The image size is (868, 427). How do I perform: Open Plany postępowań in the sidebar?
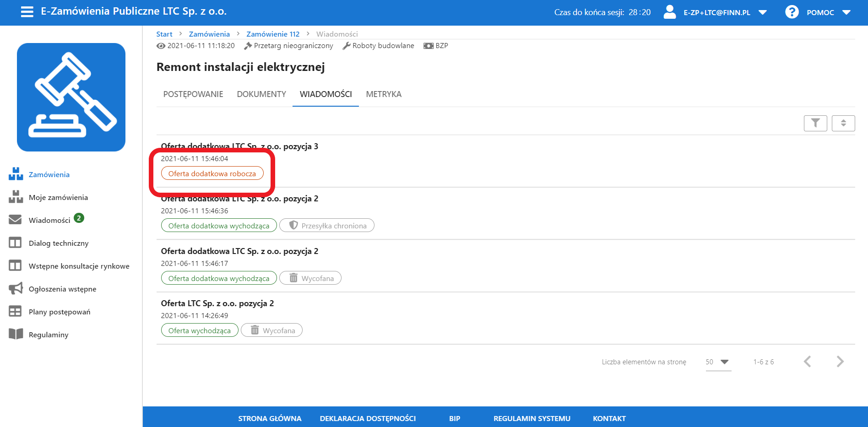pos(60,312)
